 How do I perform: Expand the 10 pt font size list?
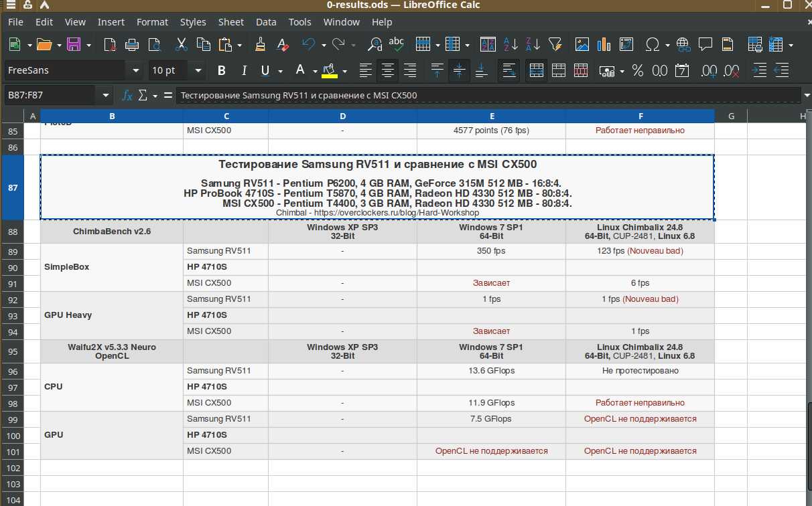pyautogui.click(x=198, y=70)
